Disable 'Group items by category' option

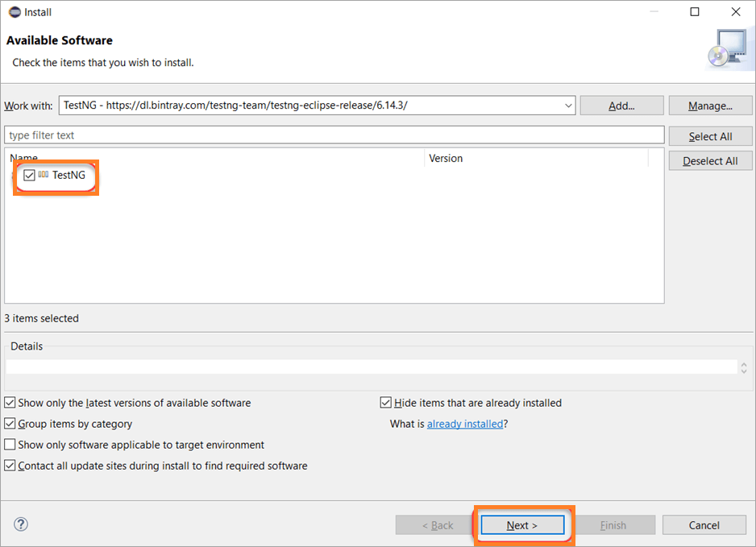pos(10,424)
